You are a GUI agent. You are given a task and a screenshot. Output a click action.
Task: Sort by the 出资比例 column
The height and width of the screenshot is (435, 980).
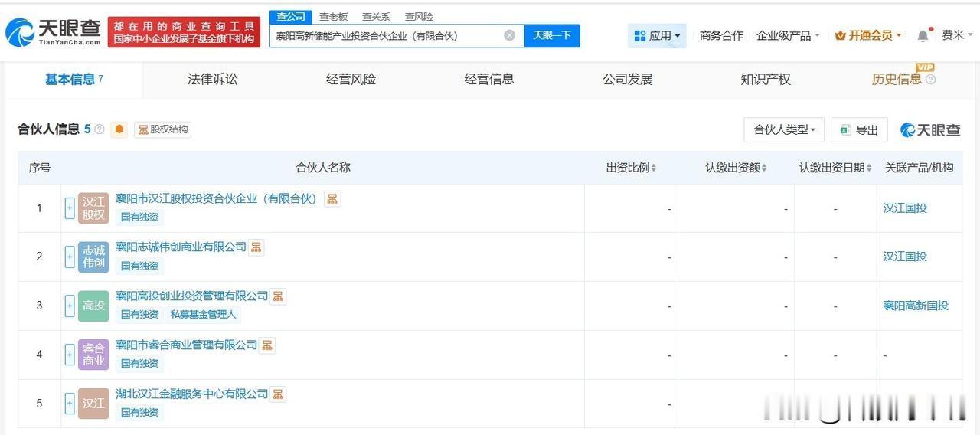[x=631, y=168]
